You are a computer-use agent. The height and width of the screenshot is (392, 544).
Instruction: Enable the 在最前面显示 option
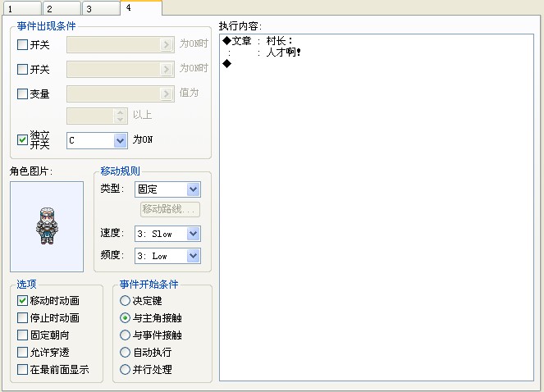[22, 370]
